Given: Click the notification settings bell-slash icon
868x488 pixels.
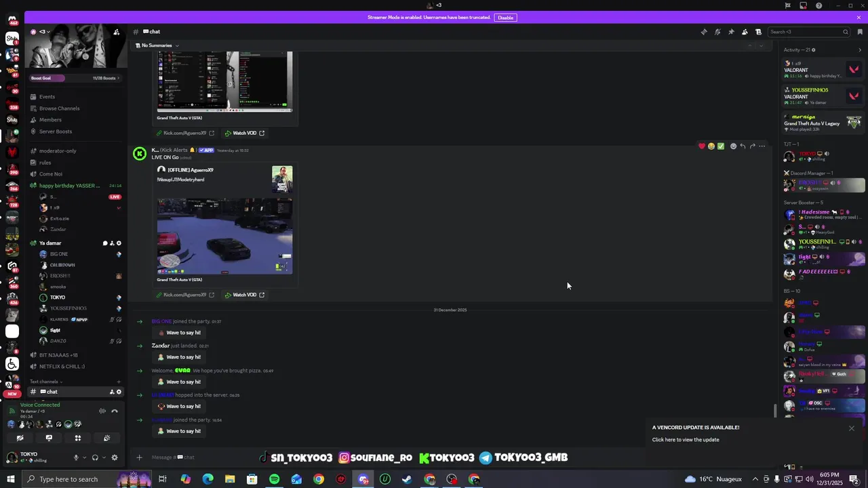Looking at the screenshot, I should [x=717, y=32].
